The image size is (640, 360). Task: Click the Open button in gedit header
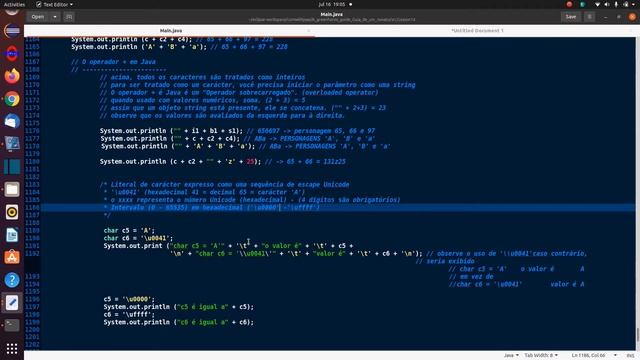click(x=38, y=17)
